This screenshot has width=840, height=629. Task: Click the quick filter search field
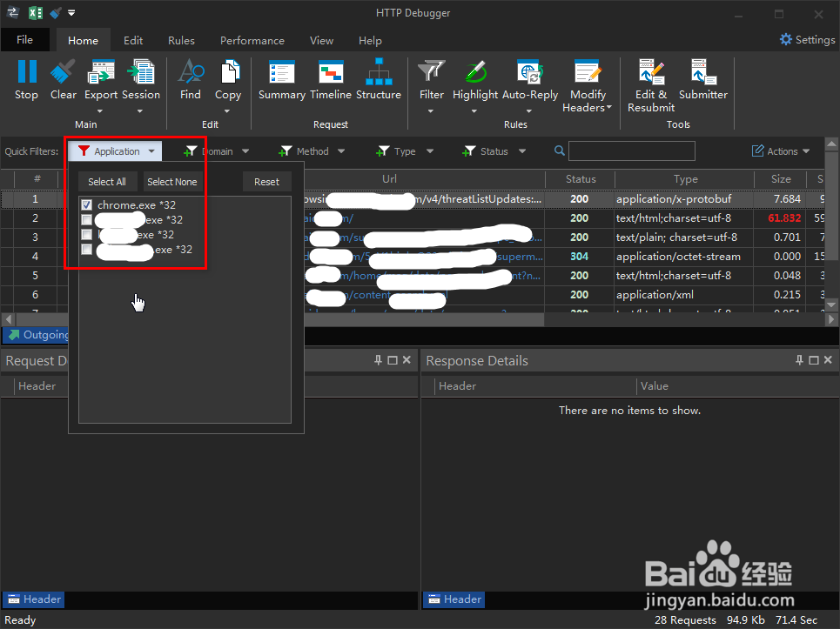point(632,151)
